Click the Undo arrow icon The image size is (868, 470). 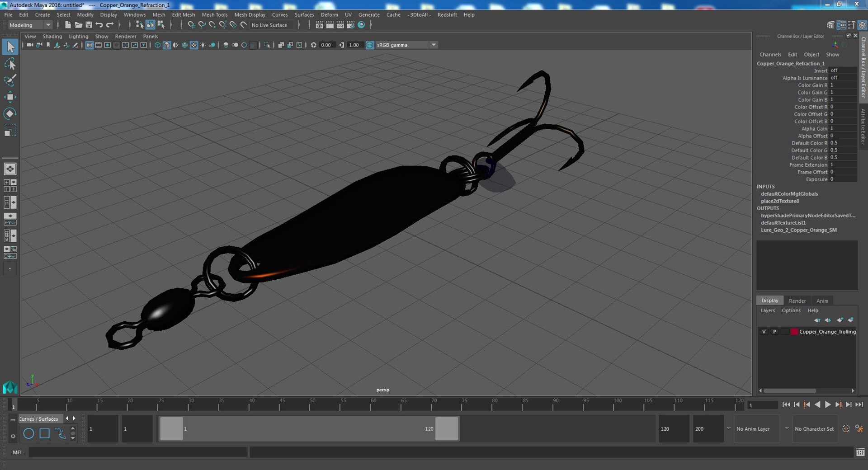pyautogui.click(x=99, y=25)
